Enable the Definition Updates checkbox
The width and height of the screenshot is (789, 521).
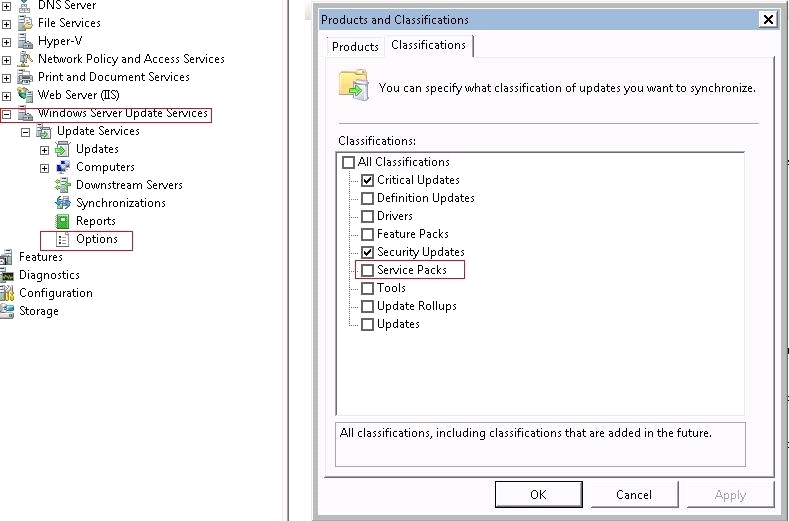pos(367,198)
